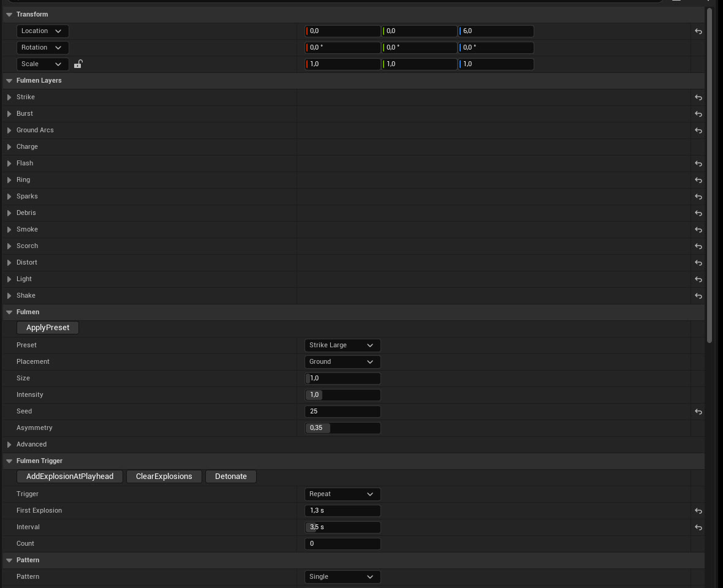Reset the Seed value to default
This screenshot has width=723, height=588.
(698, 412)
